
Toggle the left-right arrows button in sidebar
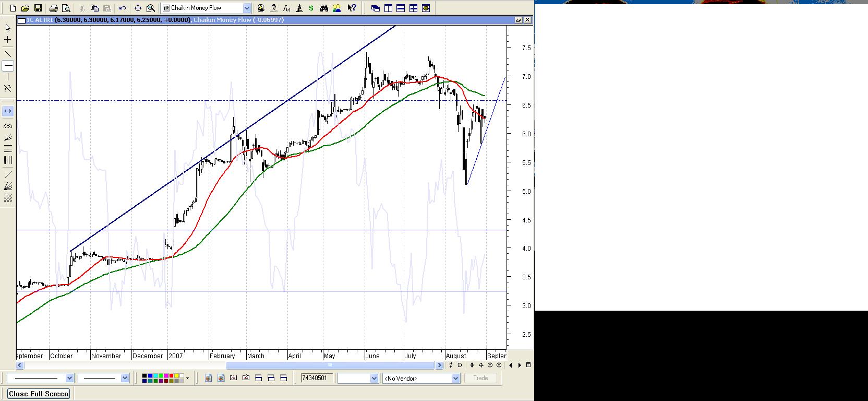(x=8, y=111)
